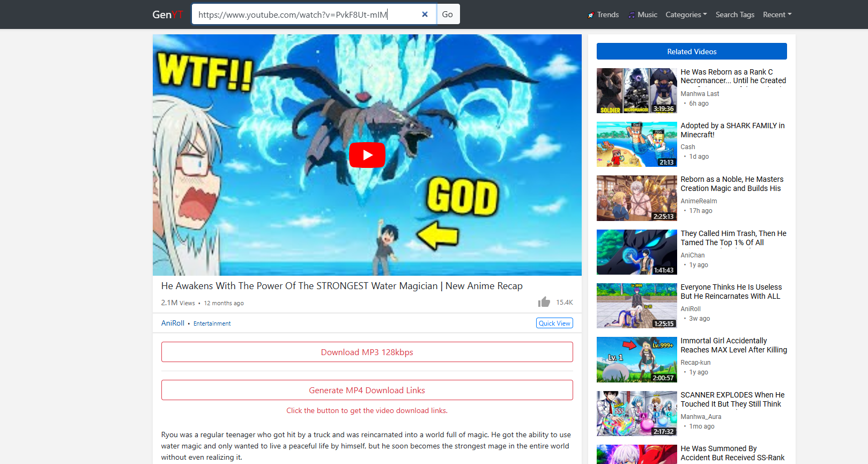Expand the Categories dropdown
Screen dimensions: 868x464
click(686, 14)
